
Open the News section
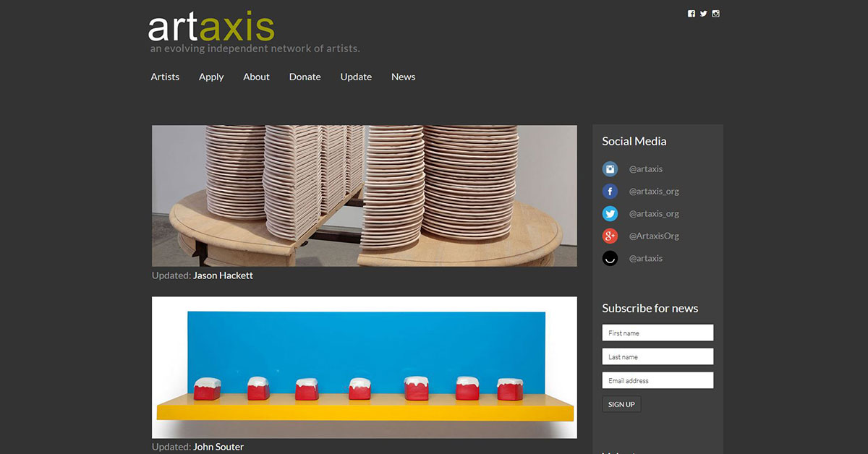[403, 77]
